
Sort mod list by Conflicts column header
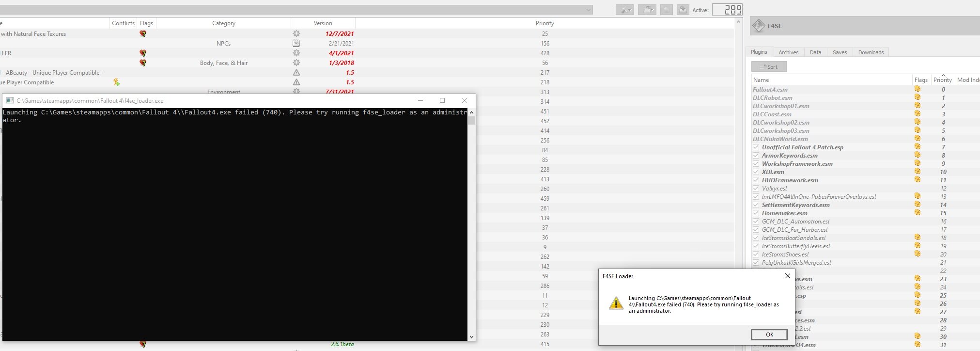(x=123, y=23)
